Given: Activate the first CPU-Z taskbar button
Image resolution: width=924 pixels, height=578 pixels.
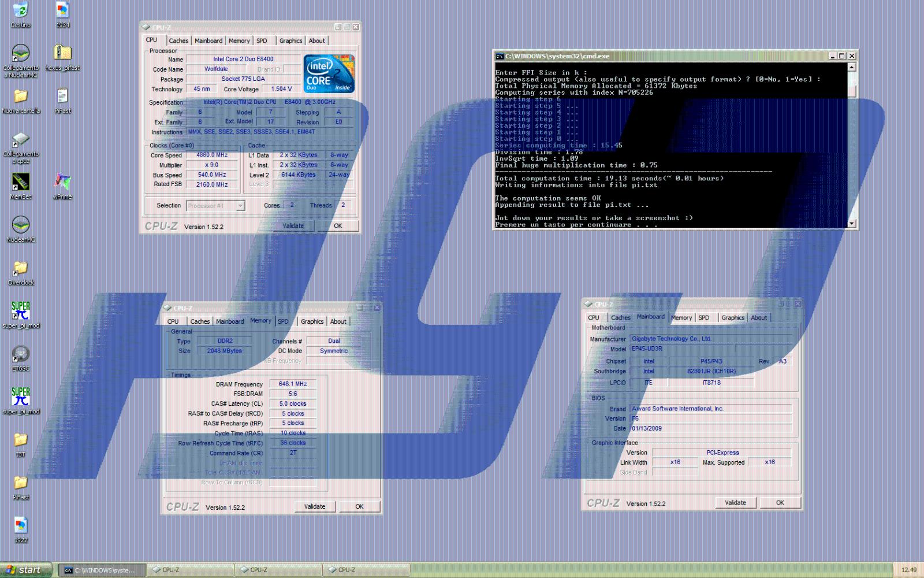Looking at the screenshot, I should pyautogui.click(x=191, y=570).
